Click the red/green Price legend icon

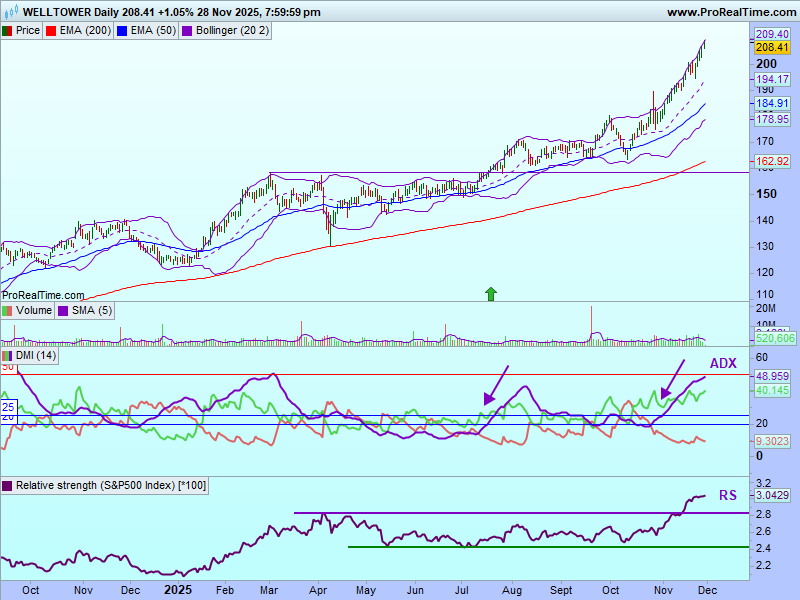point(8,31)
